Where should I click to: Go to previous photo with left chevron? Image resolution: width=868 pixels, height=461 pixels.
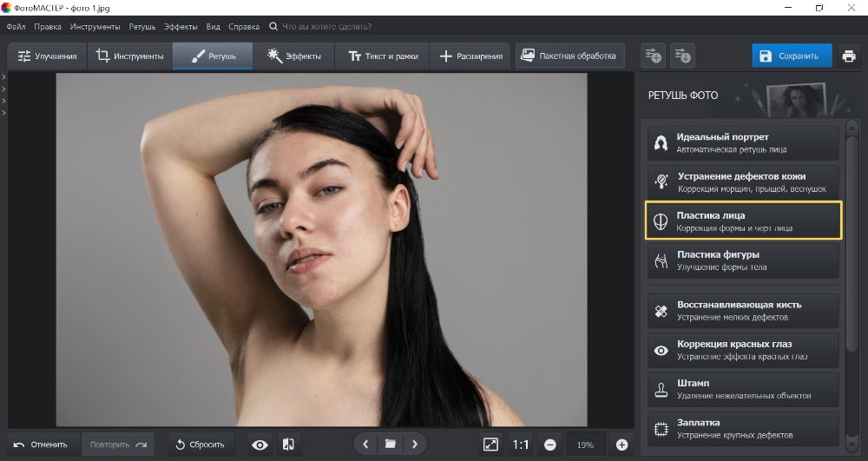(x=365, y=445)
